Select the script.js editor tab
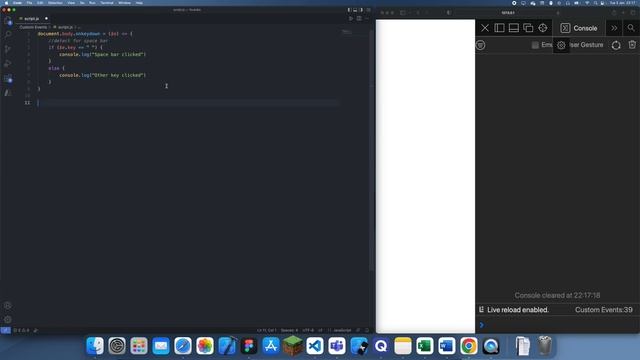This screenshot has height=360, width=640. pyautogui.click(x=32, y=19)
